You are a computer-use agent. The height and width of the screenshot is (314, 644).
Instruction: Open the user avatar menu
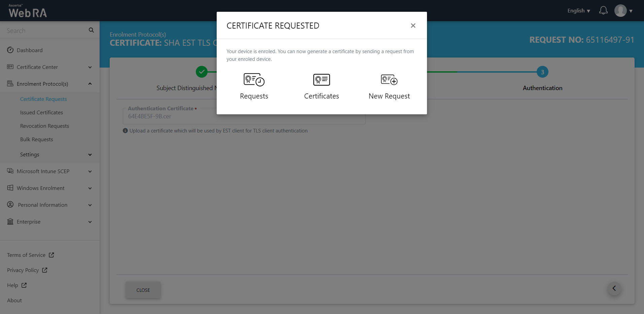click(x=623, y=11)
